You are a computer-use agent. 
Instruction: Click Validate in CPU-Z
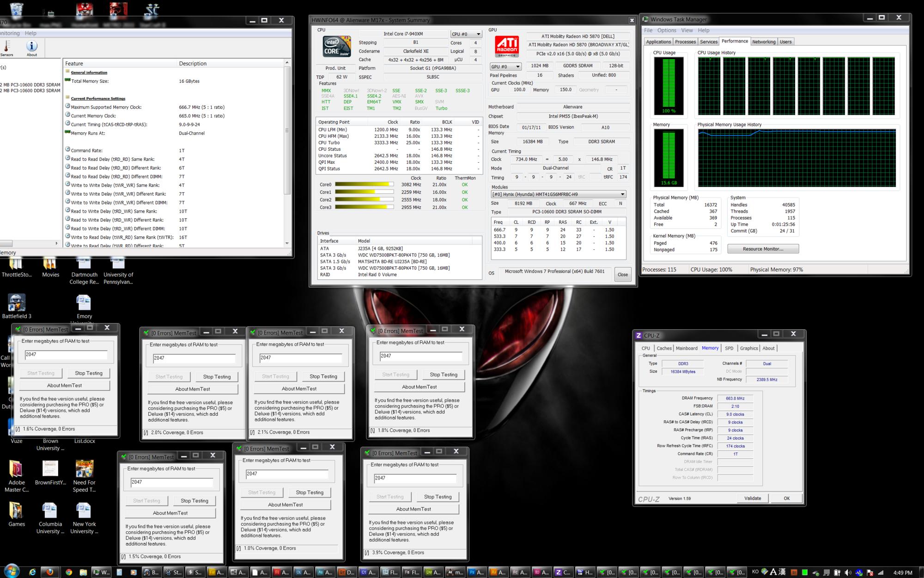pos(753,498)
